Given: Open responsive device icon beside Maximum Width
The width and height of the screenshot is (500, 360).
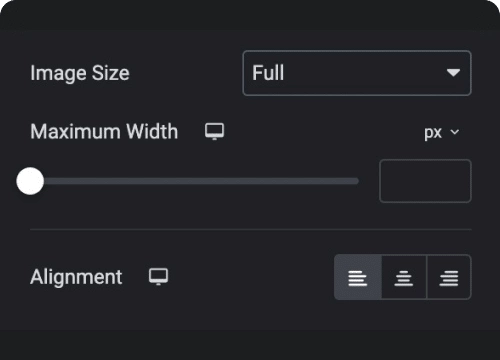Looking at the screenshot, I should (214, 132).
